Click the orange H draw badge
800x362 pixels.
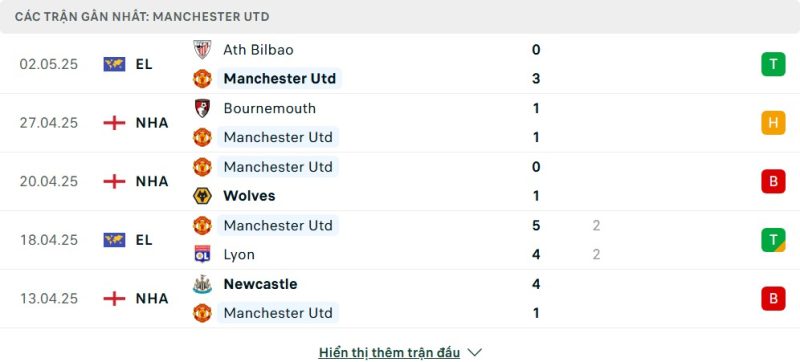[773, 123]
